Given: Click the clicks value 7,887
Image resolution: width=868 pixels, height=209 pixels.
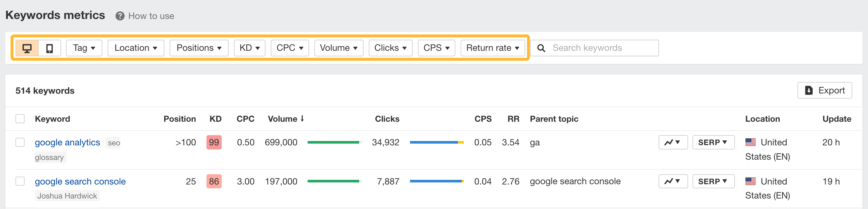Looking at the screenshot, I should pos(388,181).
